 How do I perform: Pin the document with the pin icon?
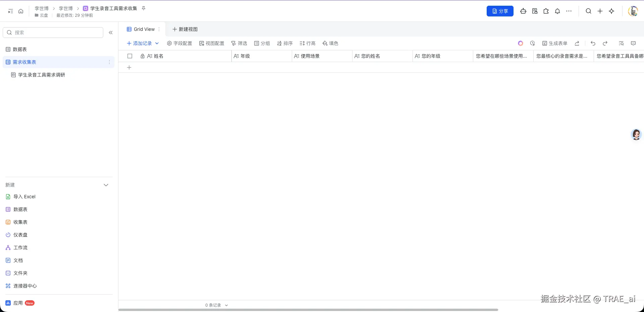coord(144,8)
